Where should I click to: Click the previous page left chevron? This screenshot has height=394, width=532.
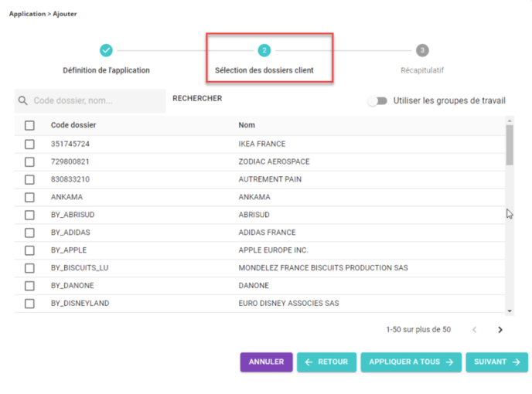coord(475,330)
